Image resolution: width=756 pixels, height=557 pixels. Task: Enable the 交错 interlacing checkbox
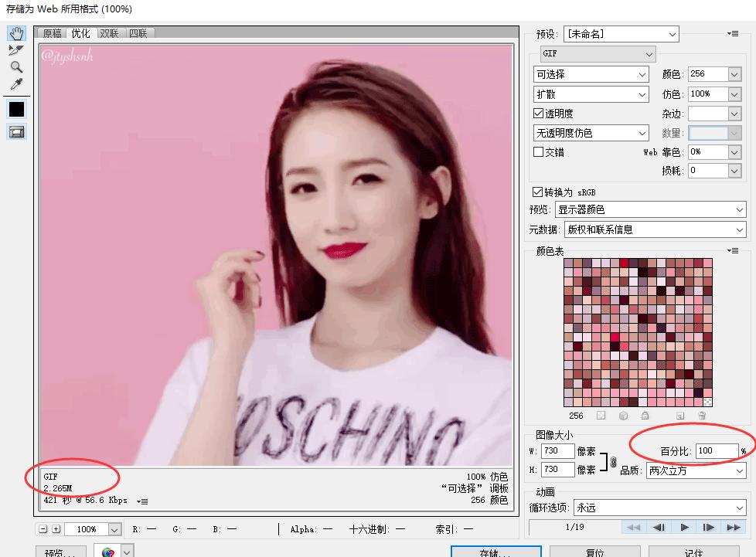pos(537,151)
